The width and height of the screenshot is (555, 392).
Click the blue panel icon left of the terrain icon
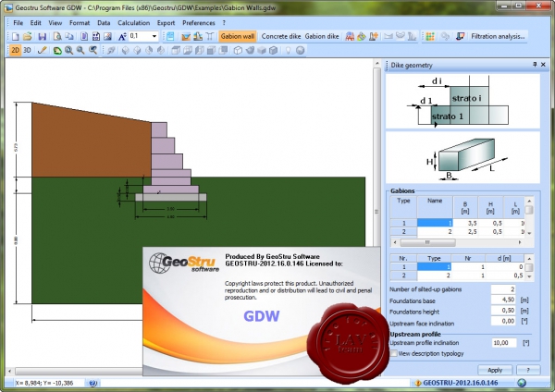(x=170, y=36)
